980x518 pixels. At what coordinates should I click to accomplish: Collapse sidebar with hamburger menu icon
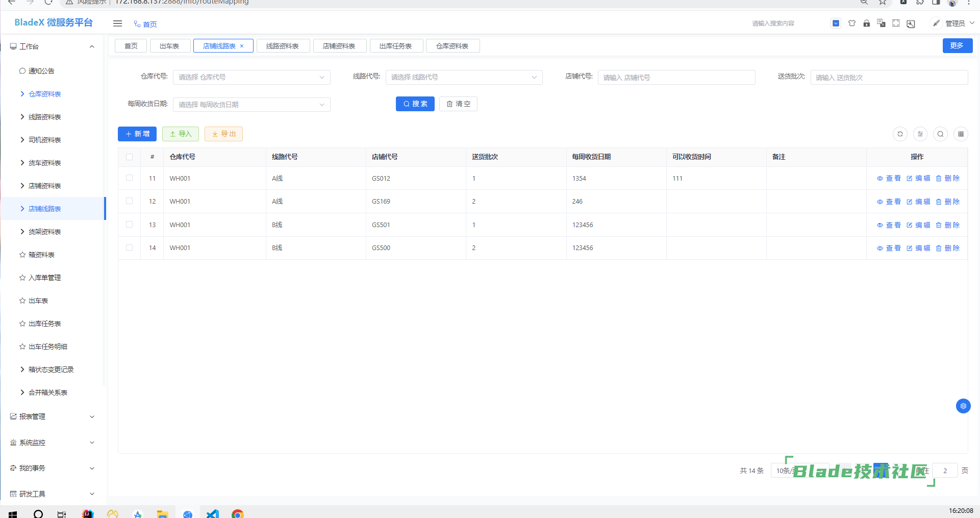pyautogui.click(x=117, y=23)
